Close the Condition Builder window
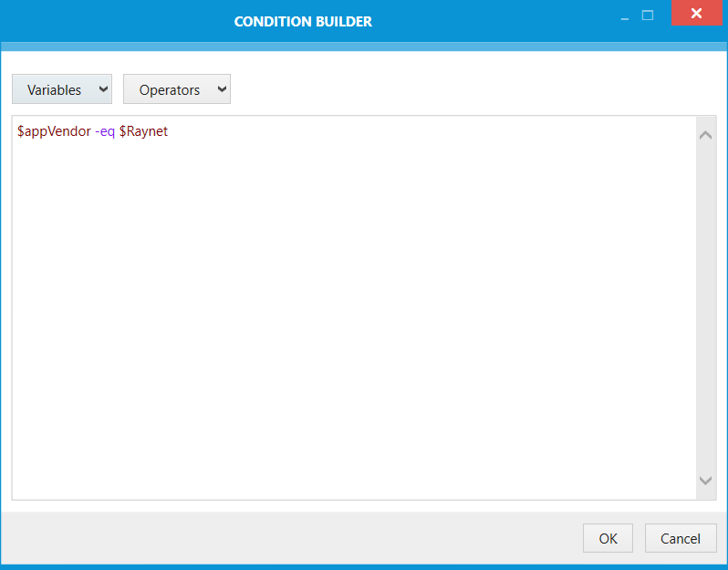Viewport: 728px width, 570px height. click(x=696, y=13)
